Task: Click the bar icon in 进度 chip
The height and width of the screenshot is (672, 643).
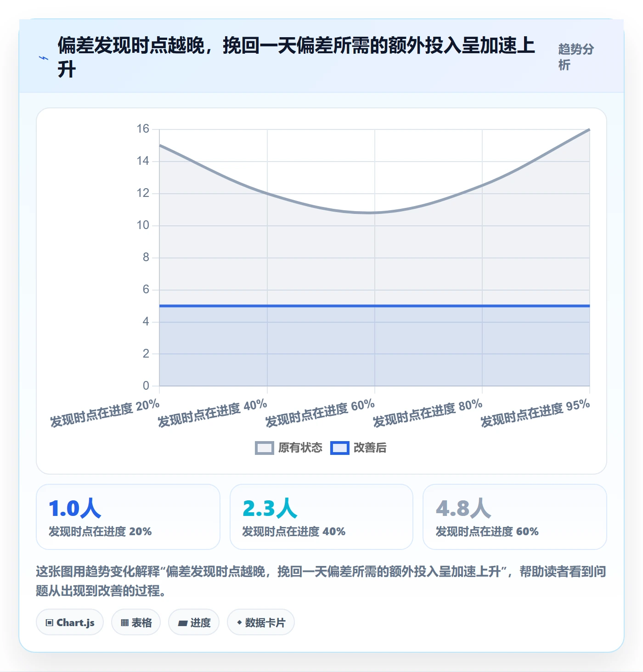Action: tap(182, 623)
